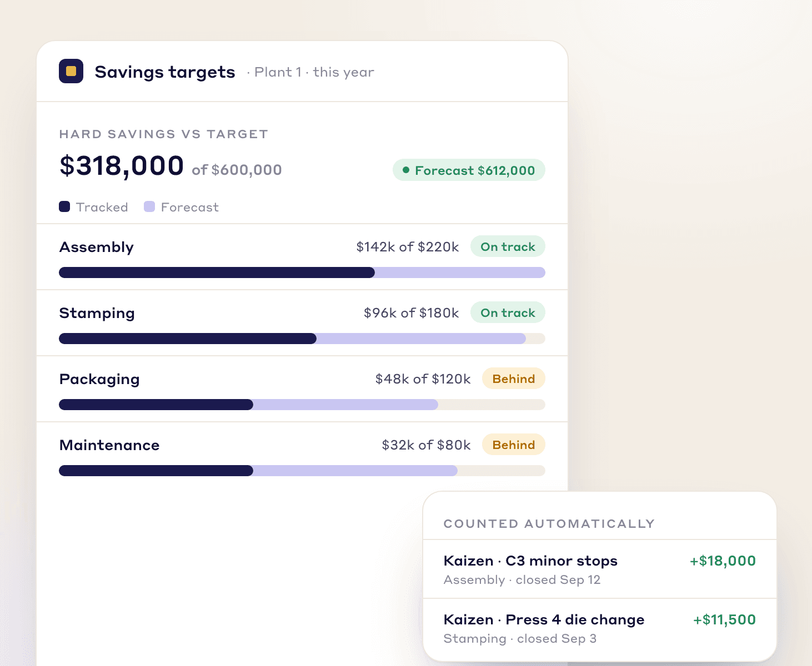Open the Forecast $612,000 badge
The height and width of the screenshot is (666, 812).
[x=469, y=170]
